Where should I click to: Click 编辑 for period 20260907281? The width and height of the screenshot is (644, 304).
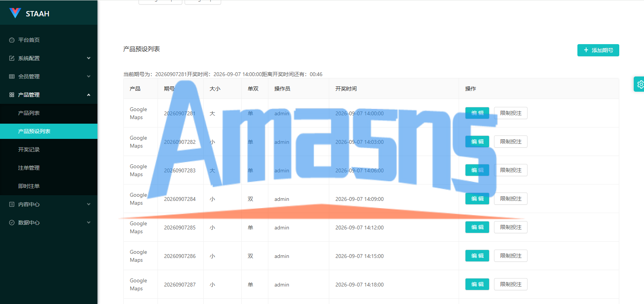(477, 113)
